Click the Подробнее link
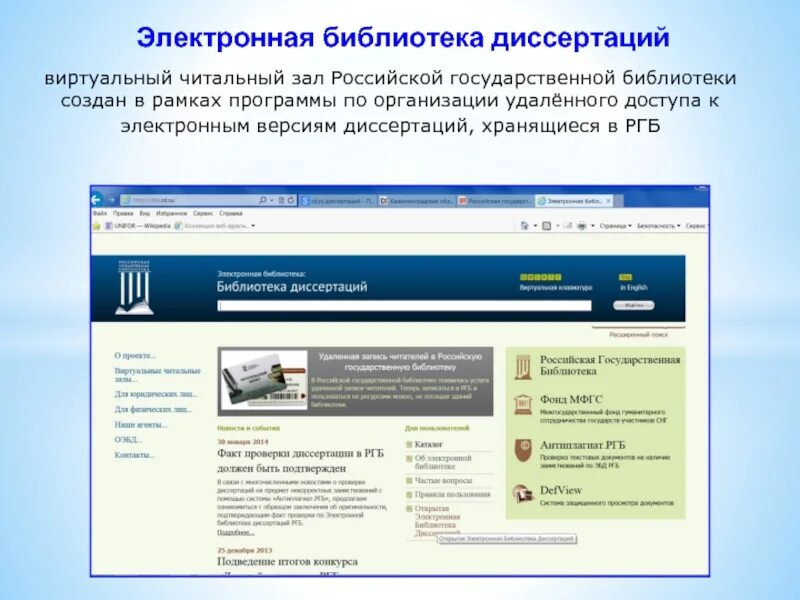 [x=236, y=532]
